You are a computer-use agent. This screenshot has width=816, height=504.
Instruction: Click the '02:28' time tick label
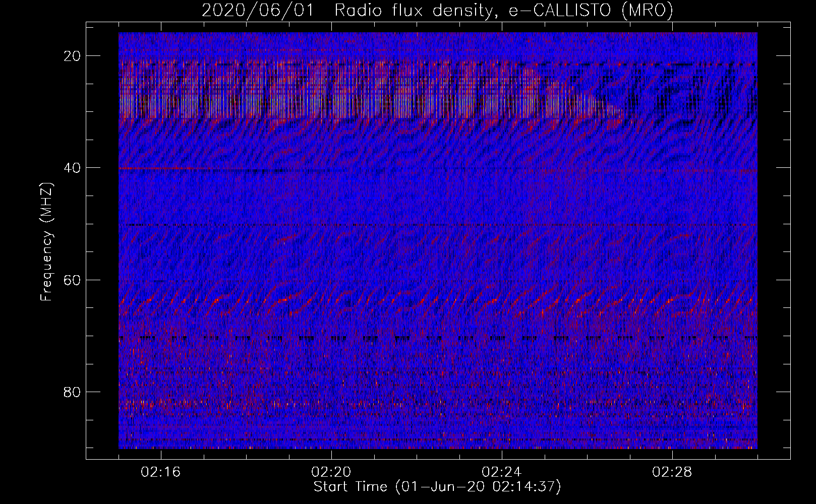672,472
